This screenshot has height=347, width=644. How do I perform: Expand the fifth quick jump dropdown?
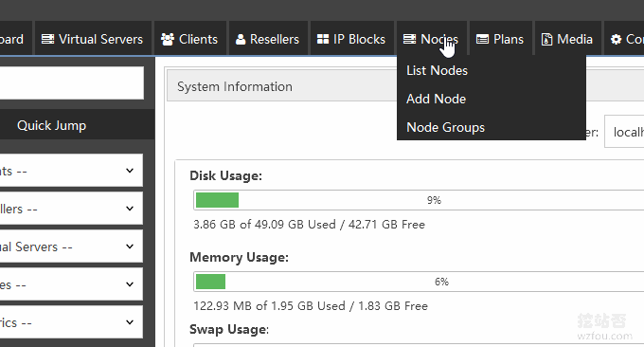(71, 322)
